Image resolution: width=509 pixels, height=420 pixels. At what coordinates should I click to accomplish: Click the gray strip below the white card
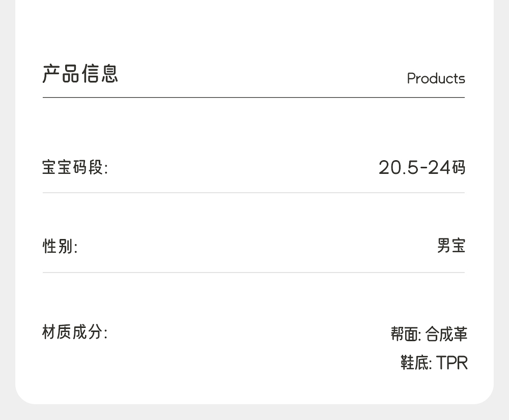(x=254, y=412)
